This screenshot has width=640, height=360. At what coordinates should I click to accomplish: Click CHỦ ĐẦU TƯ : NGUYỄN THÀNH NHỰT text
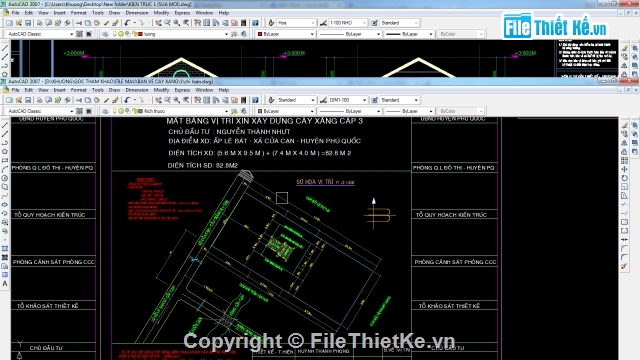[x=229, y=131]
